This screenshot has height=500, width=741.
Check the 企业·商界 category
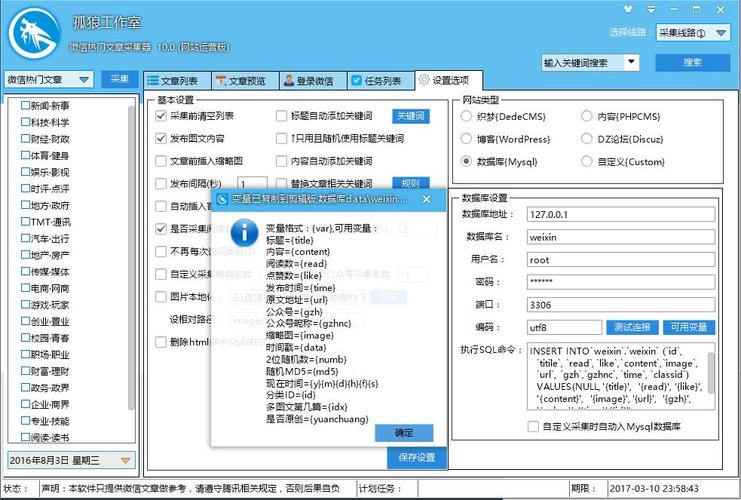[x=26, y=404]
